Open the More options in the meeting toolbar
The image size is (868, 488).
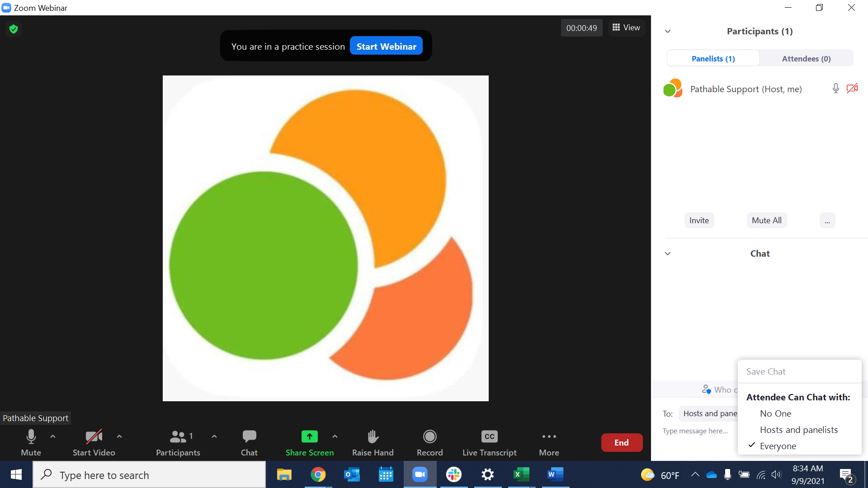pos(549,443)
